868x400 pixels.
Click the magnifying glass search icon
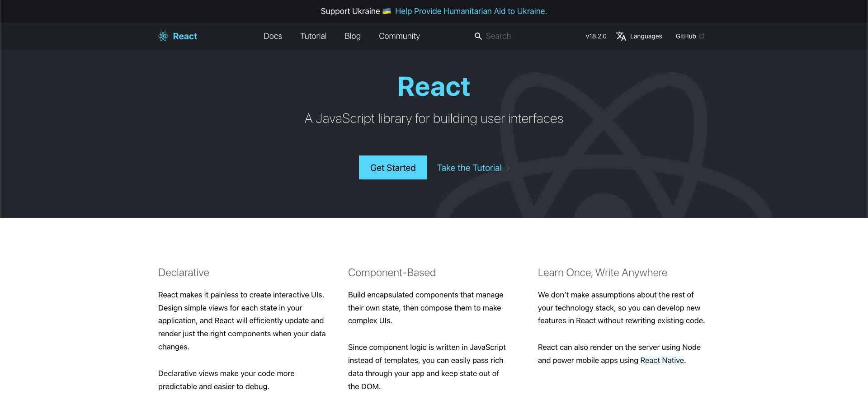(x=478, y=36)
